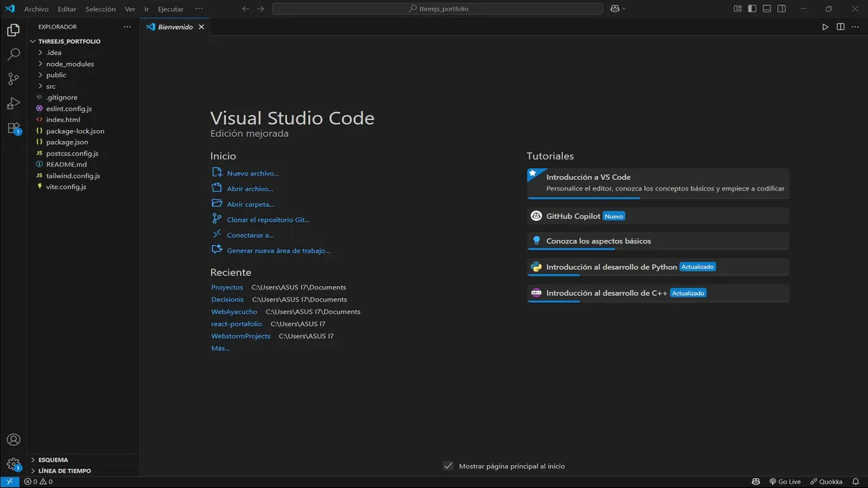Screen dimensions: 868x488
Task: Open the Ir menu
Action: [146, 9]
